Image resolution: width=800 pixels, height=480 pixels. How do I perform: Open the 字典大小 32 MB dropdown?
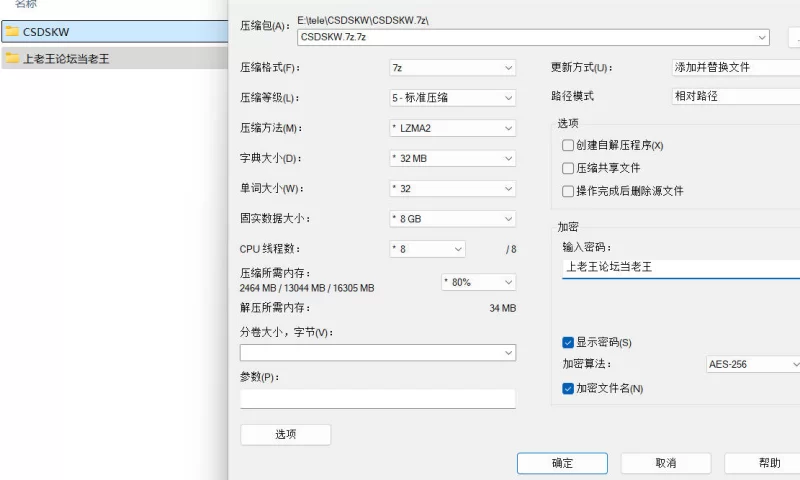tap(452, 158)
